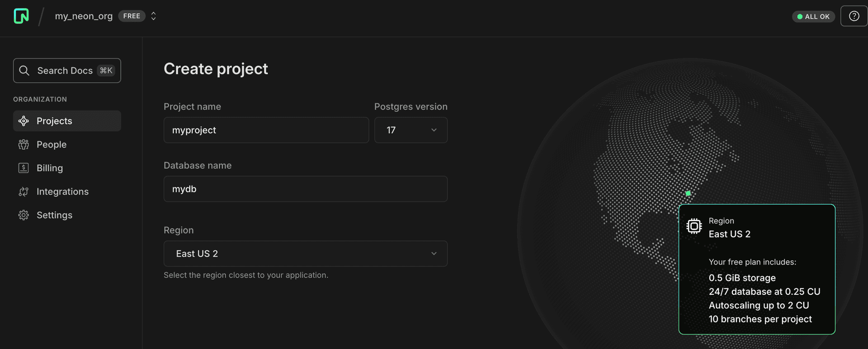The height and width of the screenshot is (349, 868).
Task: Focus the Database name field with mydb
Action: (x=305, y=189)
